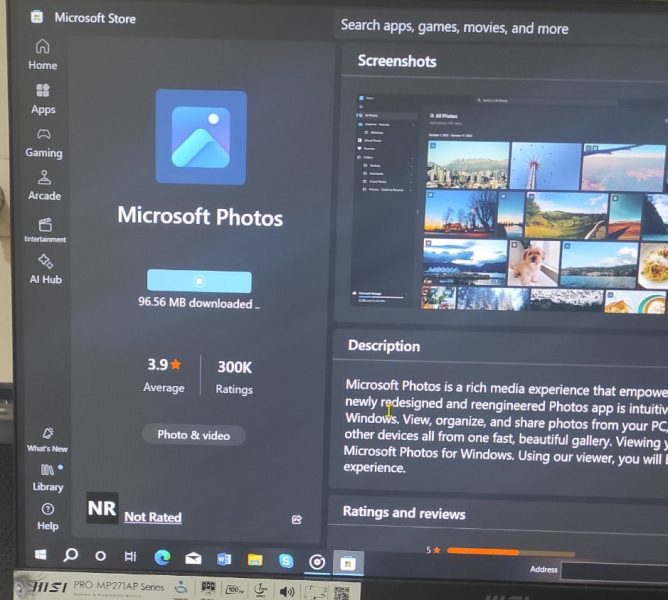Click the Help icon in sidebar

click(x=47, y=515)
